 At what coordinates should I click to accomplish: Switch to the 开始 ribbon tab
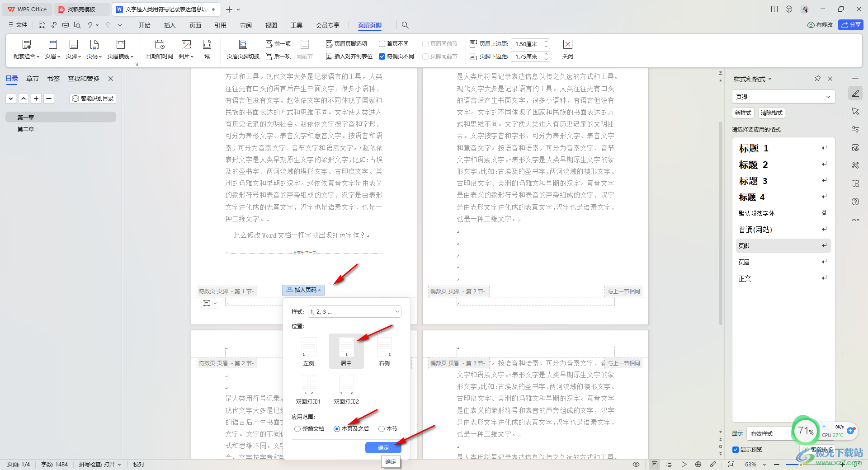(145, 25)
